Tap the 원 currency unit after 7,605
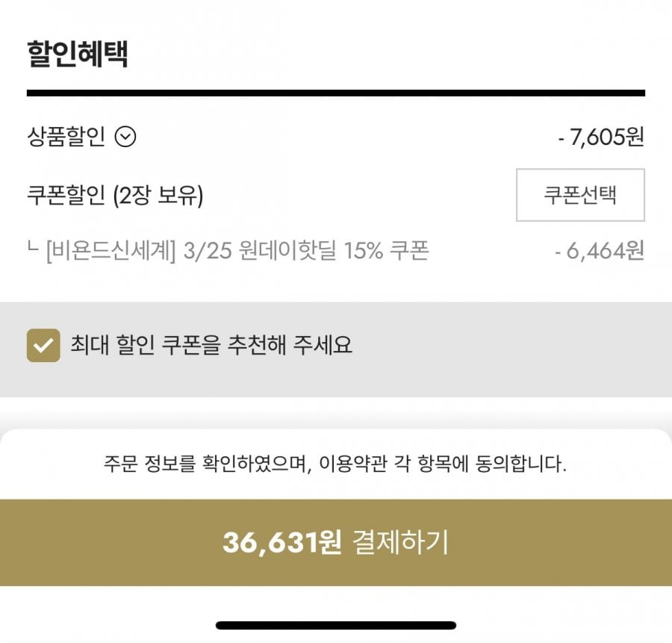The height and width of the screenshot is (643, 672). tap(635, 137)
